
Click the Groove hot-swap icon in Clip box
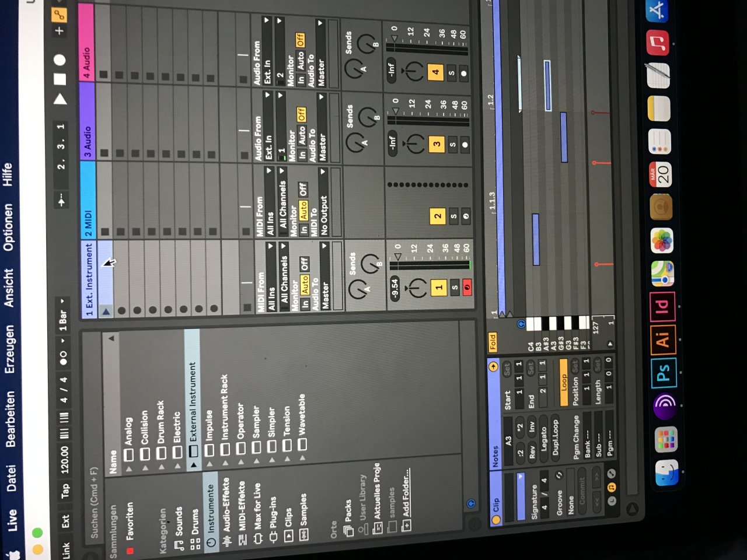point(558,475)
